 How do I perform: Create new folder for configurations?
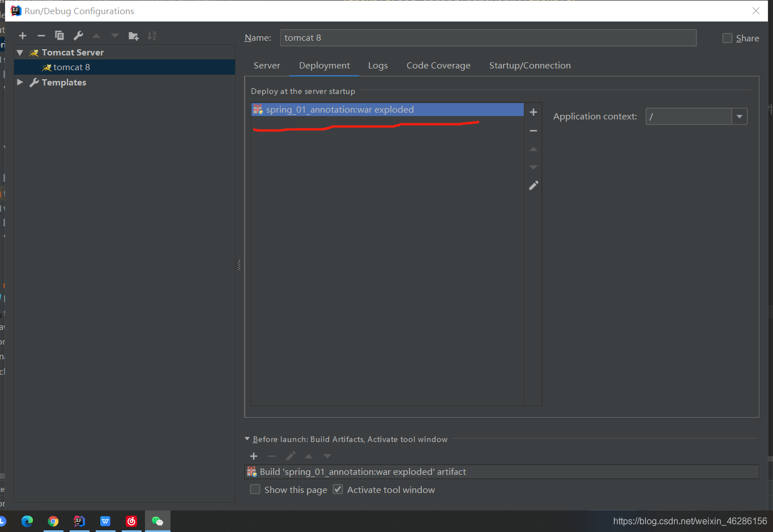(x=134, y=36)
